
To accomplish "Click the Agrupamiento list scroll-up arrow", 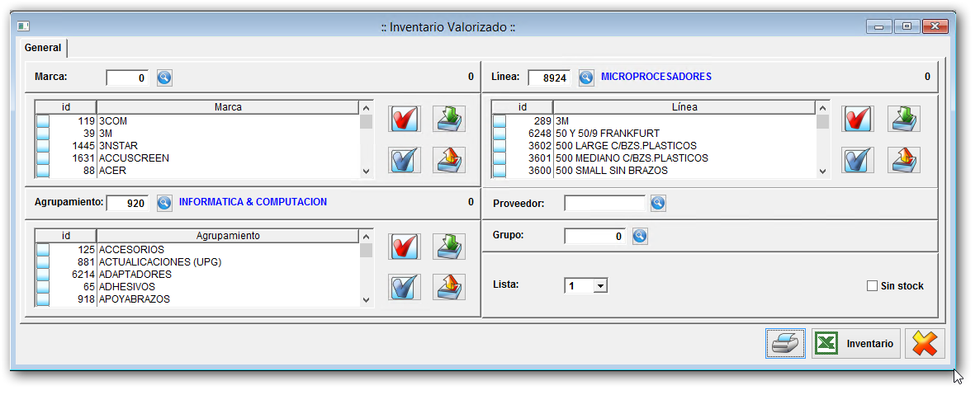I will click(x=367, y=237).
